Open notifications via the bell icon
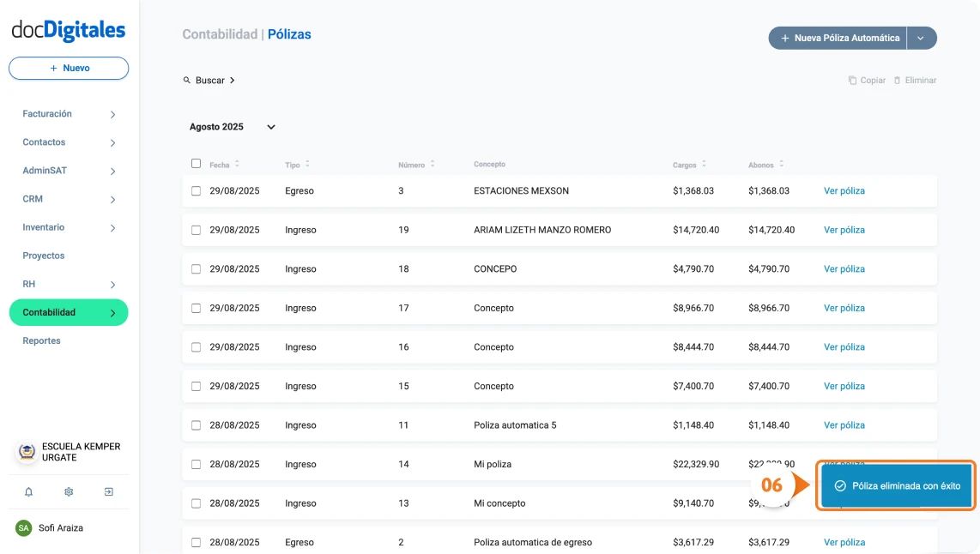Screen dimensions: 980x554 point(29,491)
